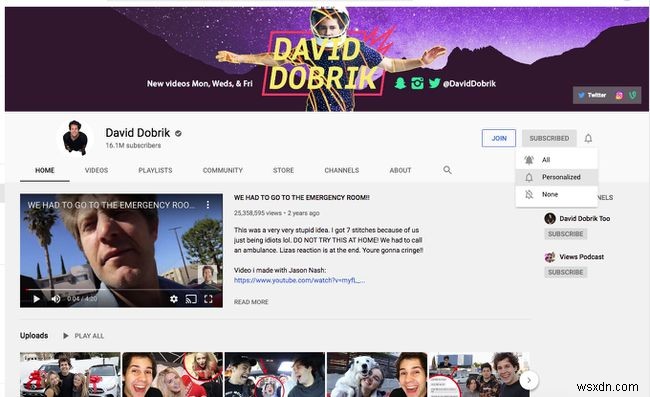Viewport: 650px width, 397px height.
Task: Click the JOIN button
Action: click(499, 138)
